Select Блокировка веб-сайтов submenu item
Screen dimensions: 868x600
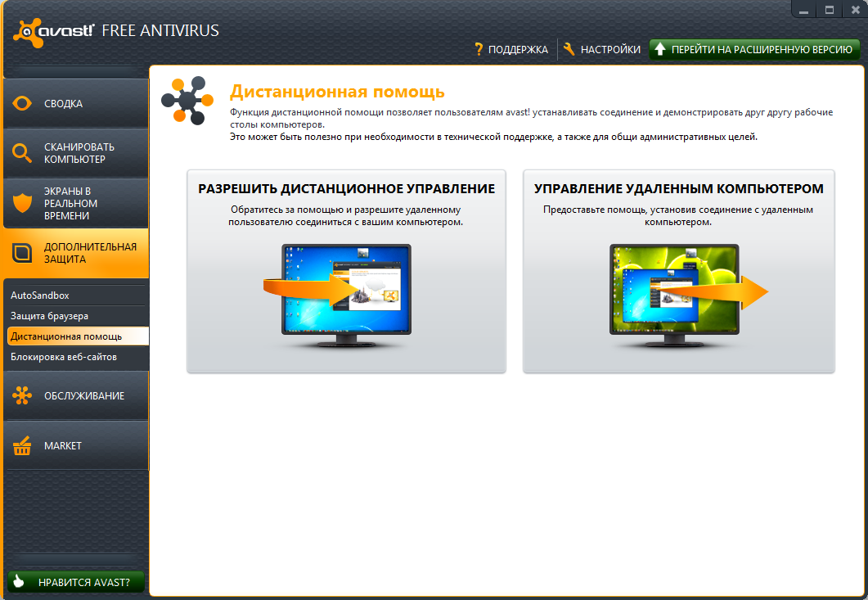point(78,357)
